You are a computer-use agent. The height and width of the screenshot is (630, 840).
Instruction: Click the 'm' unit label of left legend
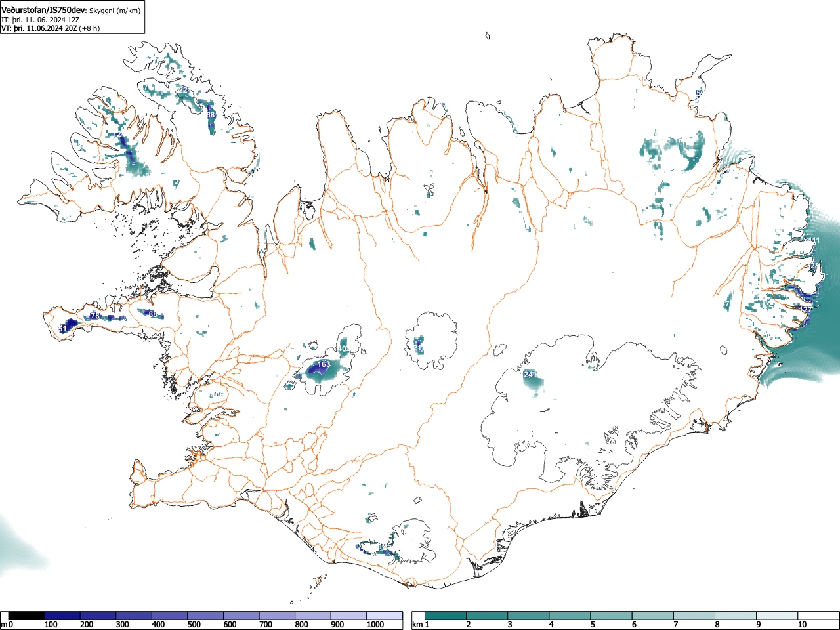pyautogui.click(x=4, y=625)
